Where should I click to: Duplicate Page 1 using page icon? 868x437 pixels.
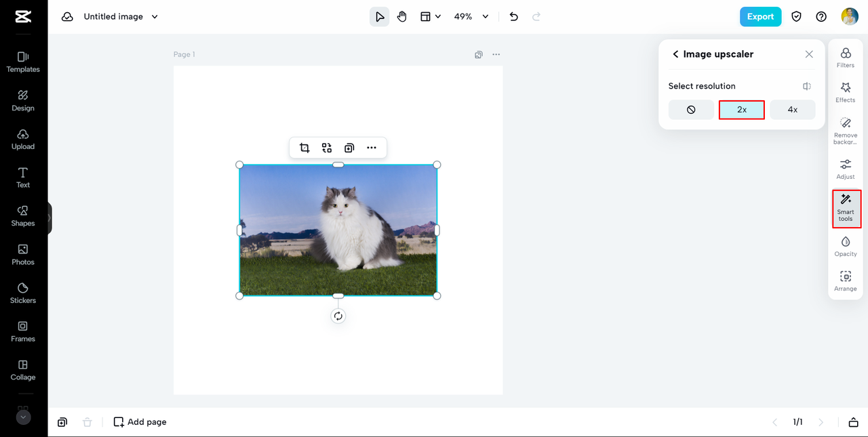(x=479, y=54)
